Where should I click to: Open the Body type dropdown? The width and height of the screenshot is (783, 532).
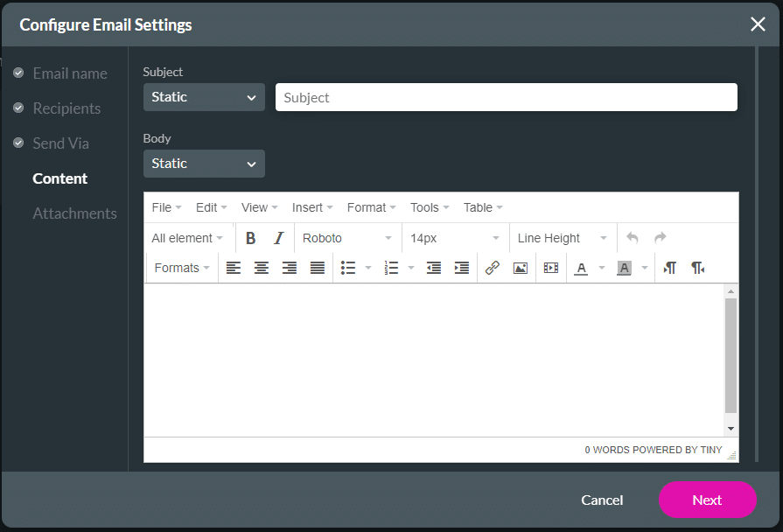tap(203, 164)
